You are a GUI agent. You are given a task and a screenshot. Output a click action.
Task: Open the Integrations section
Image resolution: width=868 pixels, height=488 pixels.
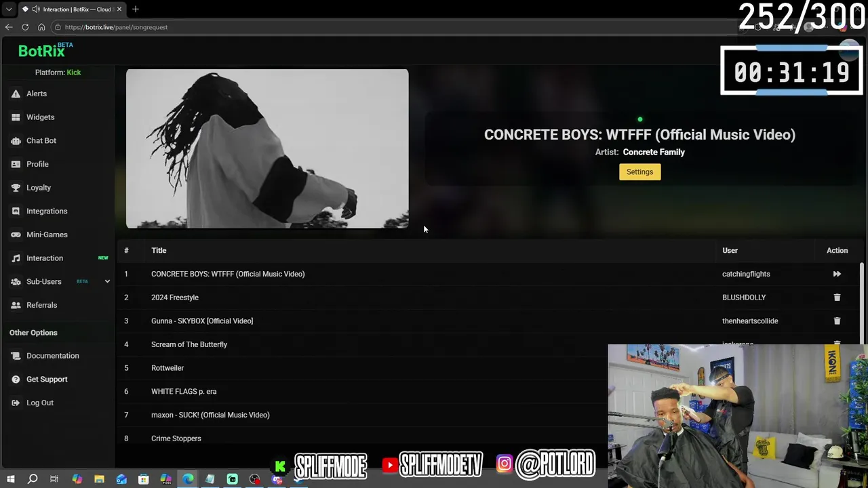click(47, 211)
